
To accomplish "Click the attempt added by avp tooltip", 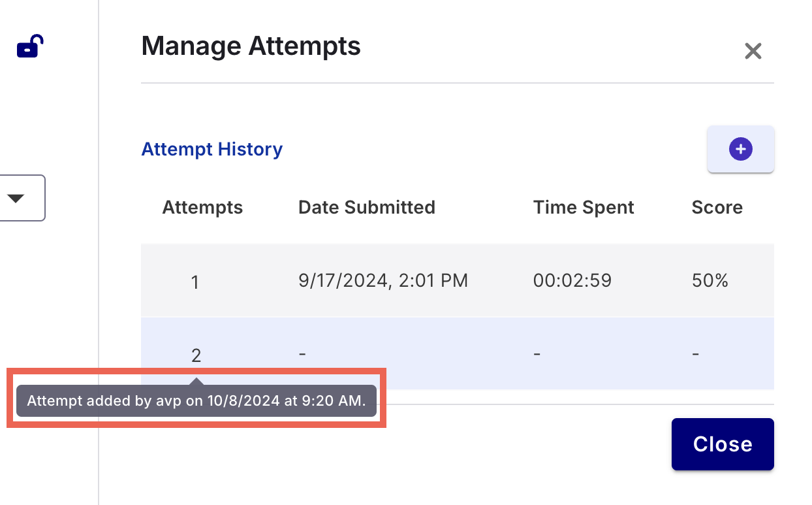I will click(x=196, y=400).
